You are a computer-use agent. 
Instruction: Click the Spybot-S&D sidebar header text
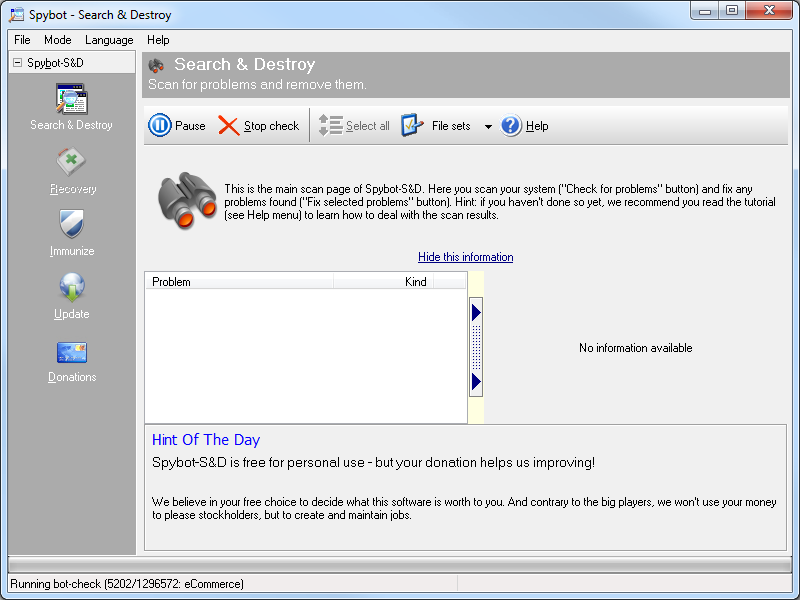pos(56,63)
